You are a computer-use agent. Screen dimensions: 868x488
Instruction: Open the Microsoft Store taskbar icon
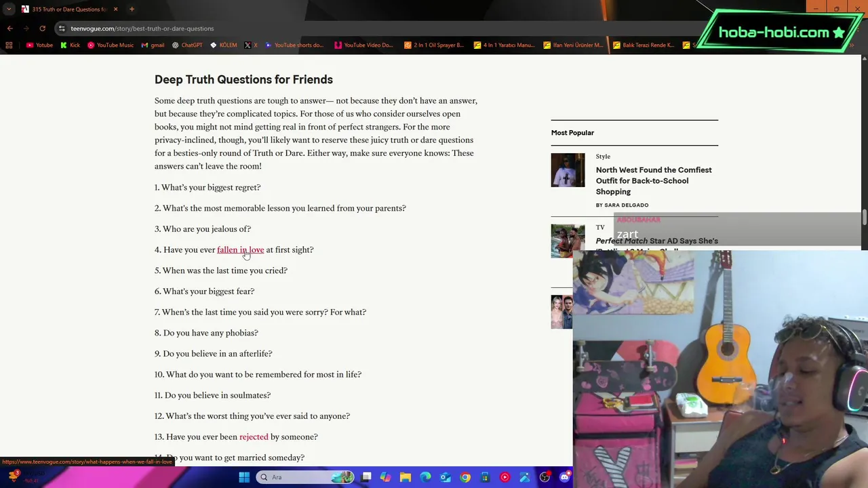485,477
